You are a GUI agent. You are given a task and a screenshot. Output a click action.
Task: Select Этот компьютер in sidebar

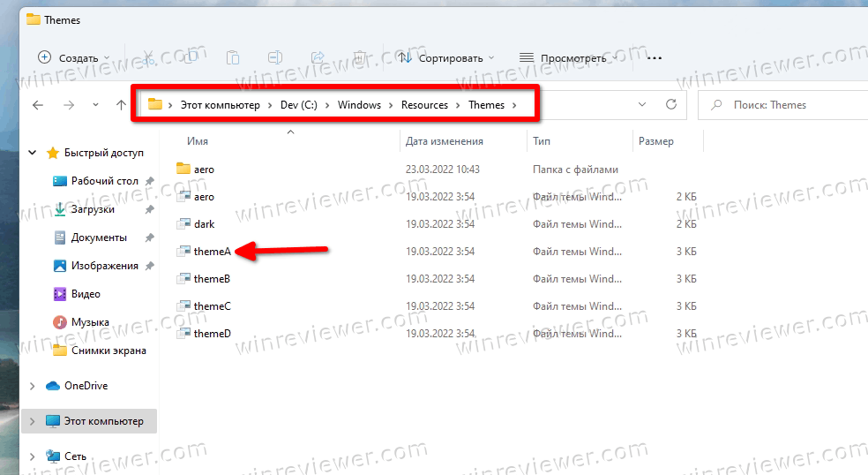94,421
